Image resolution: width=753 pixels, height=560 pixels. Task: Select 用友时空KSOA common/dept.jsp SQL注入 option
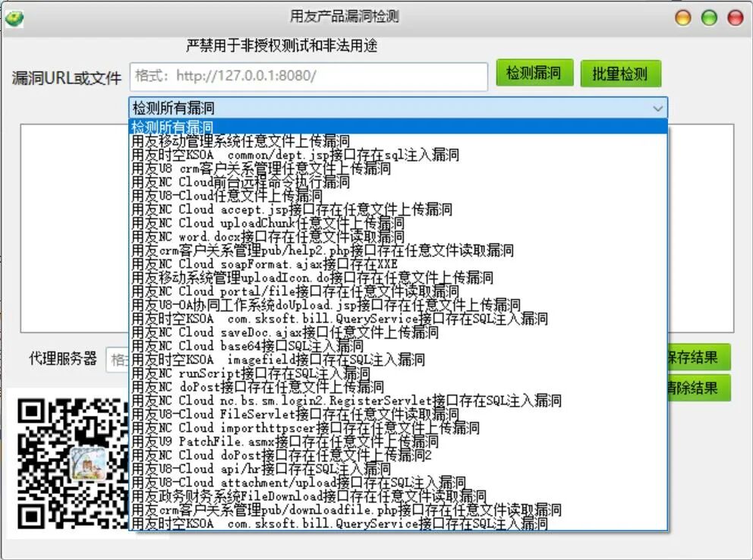click(x=398, y=155)
